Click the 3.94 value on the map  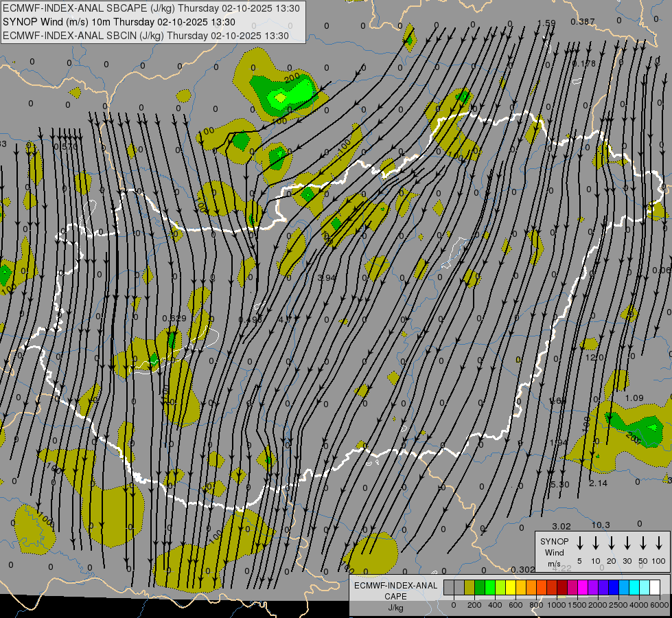[327, 278]
